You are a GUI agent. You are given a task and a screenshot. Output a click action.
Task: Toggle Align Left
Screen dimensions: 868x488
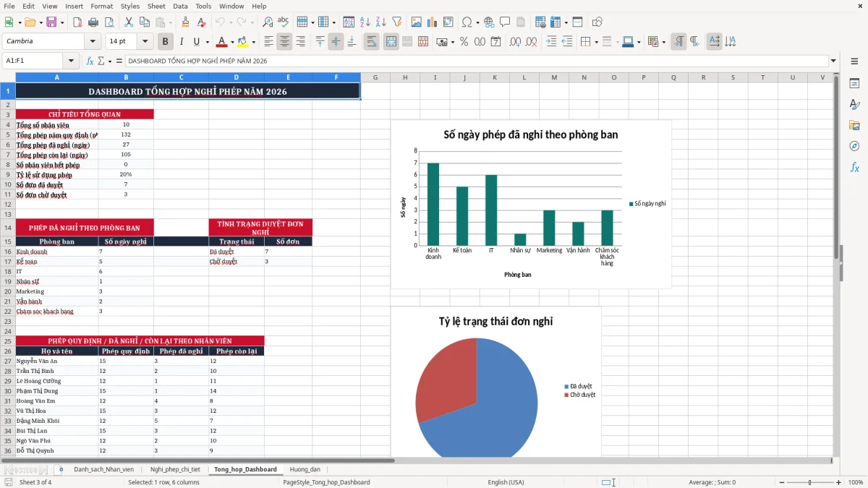point(268,42)
